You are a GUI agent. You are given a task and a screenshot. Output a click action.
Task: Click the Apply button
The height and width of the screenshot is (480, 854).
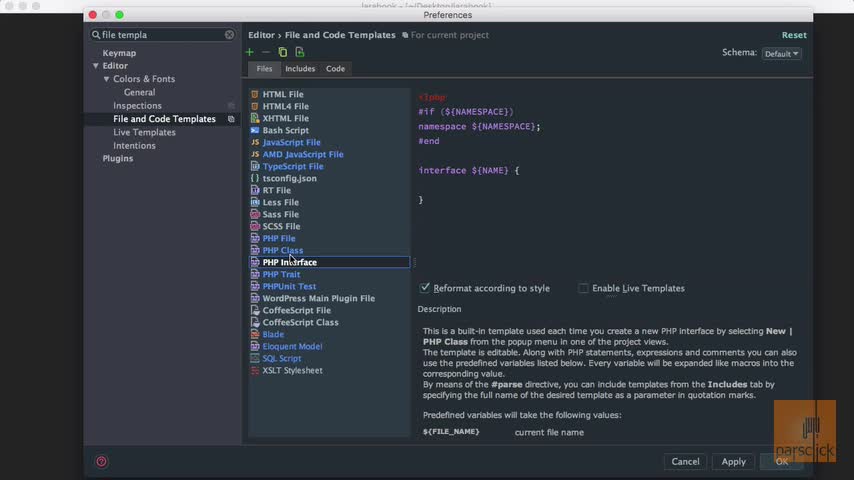point(734,461)
